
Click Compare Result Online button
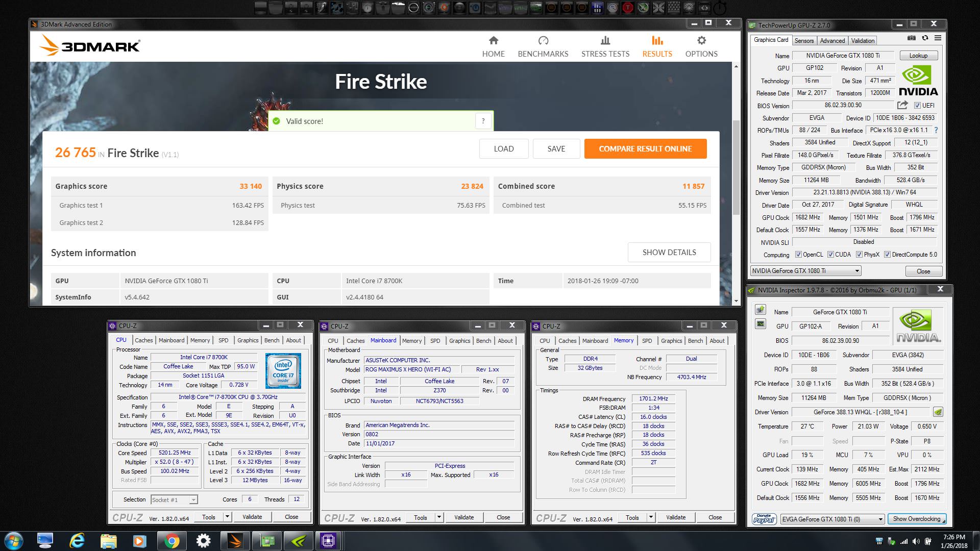[x=645, y=148]
